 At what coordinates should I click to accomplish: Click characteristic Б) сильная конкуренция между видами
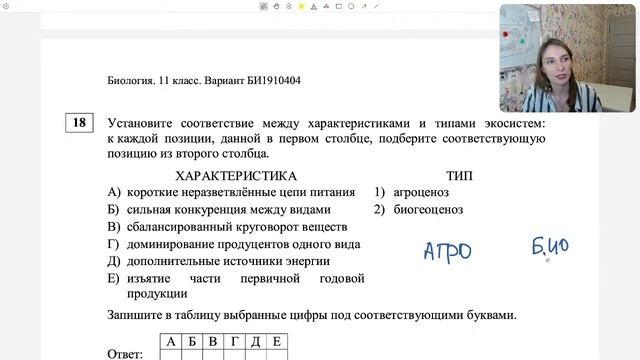219,209
